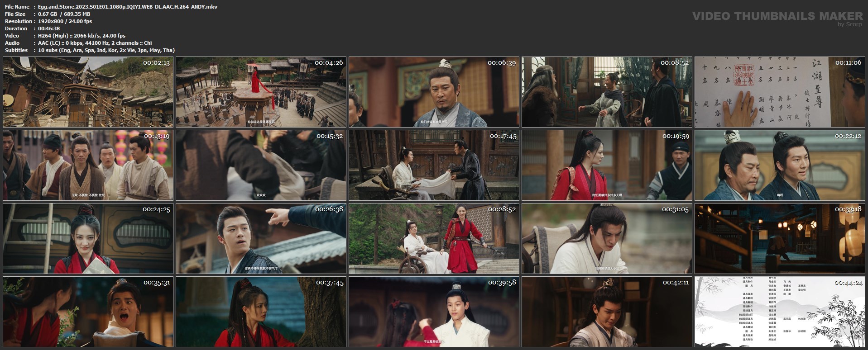The height and width of the screenshot is (350, 868).
Task: Open the 00:42:11 writing man thumbnail
Action: click(x=607, y=312)
